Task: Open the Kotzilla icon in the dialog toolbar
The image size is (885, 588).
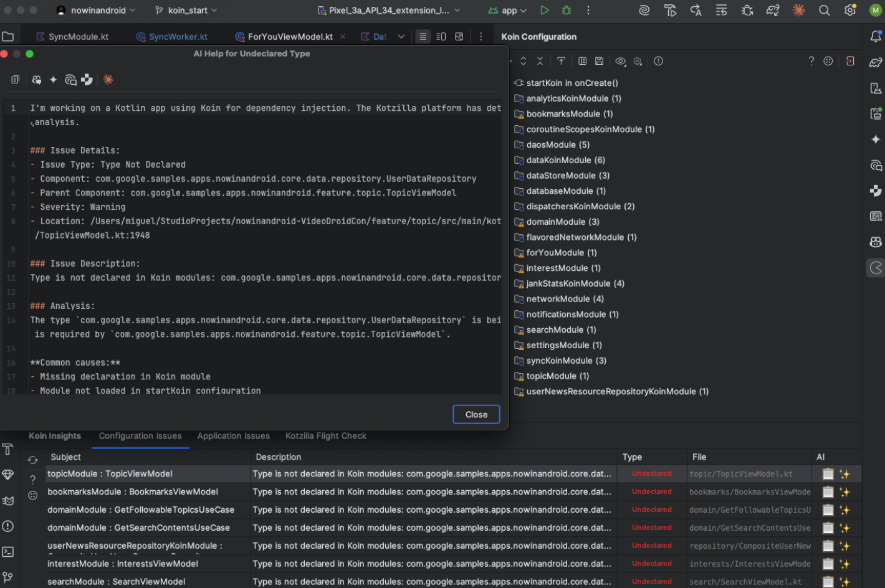Action: tap(107, 79)
